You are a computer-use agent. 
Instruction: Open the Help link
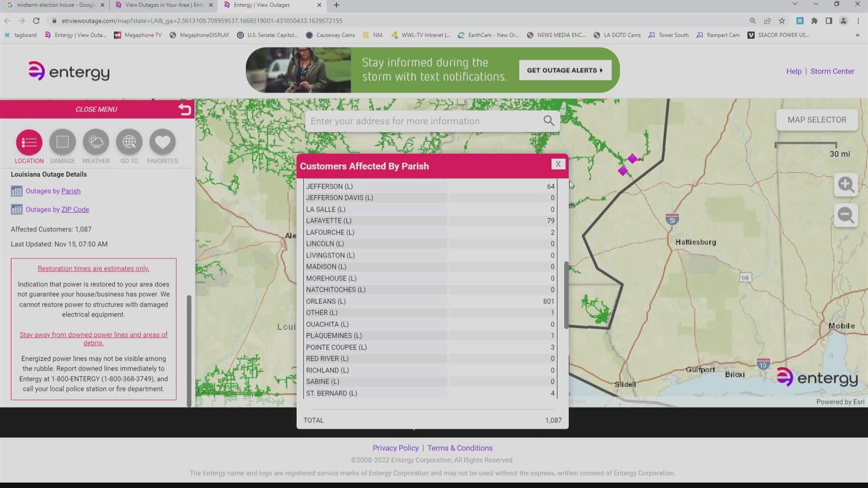[793, 71]
